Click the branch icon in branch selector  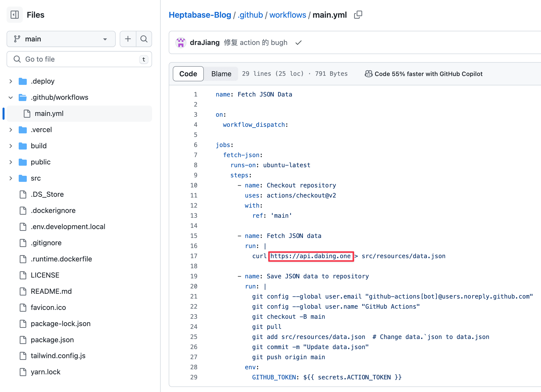point(17,39)
